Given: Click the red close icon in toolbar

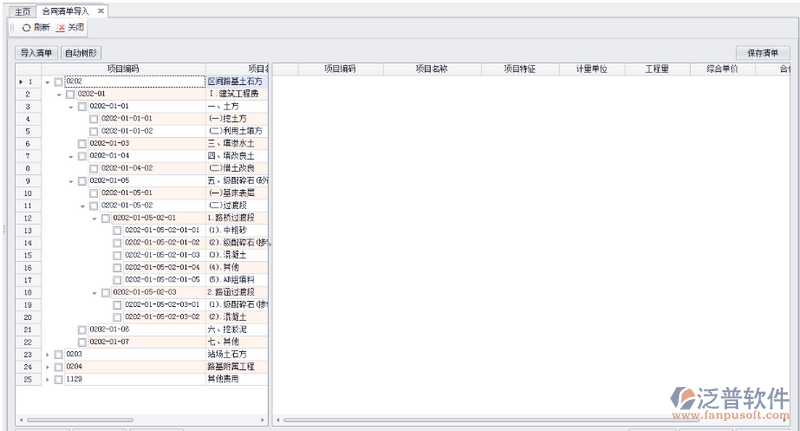Looking at the screenshot, I should point(60,28).
